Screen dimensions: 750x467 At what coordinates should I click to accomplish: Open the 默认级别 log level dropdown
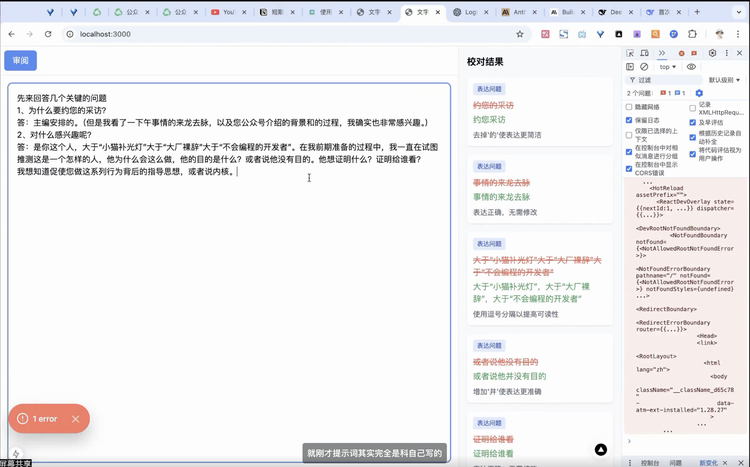(724, 80)
